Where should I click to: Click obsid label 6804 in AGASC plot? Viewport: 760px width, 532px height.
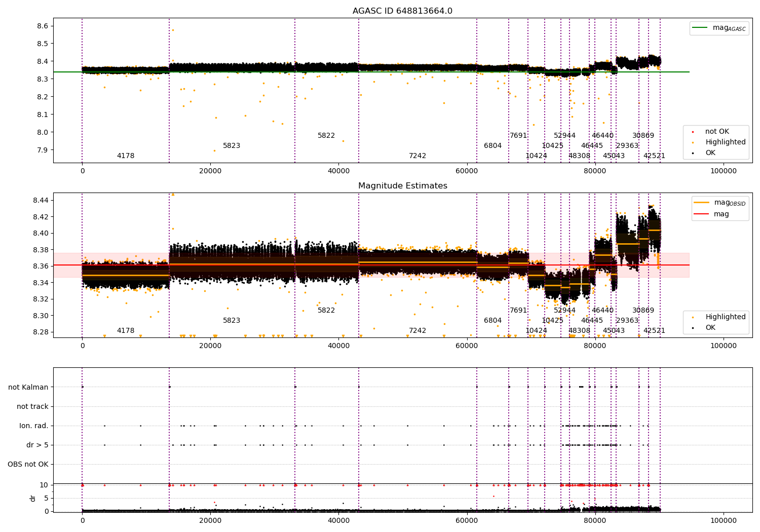coord(492,146)
